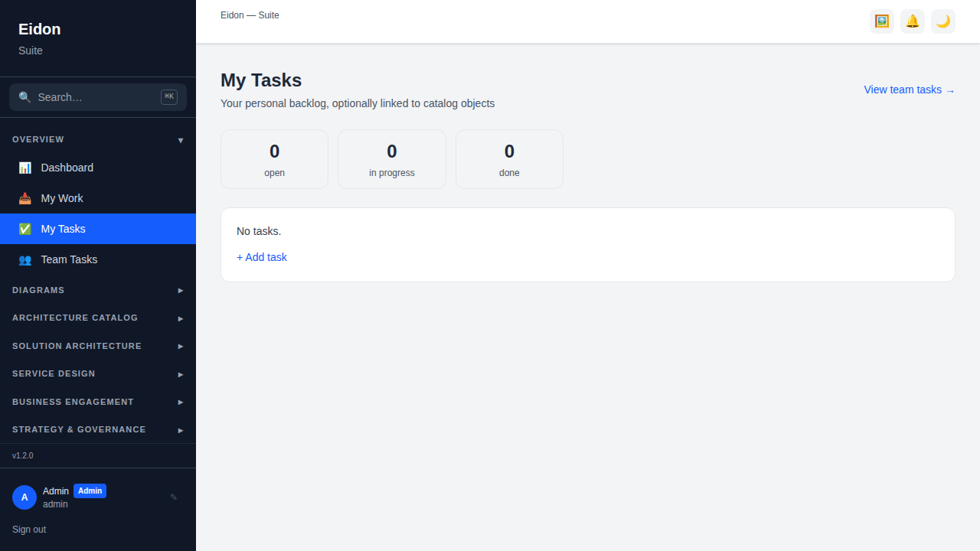Toggle dark mode with the moon icon
The height and width of the screenshot is (551, 980).
pos(943,21)
